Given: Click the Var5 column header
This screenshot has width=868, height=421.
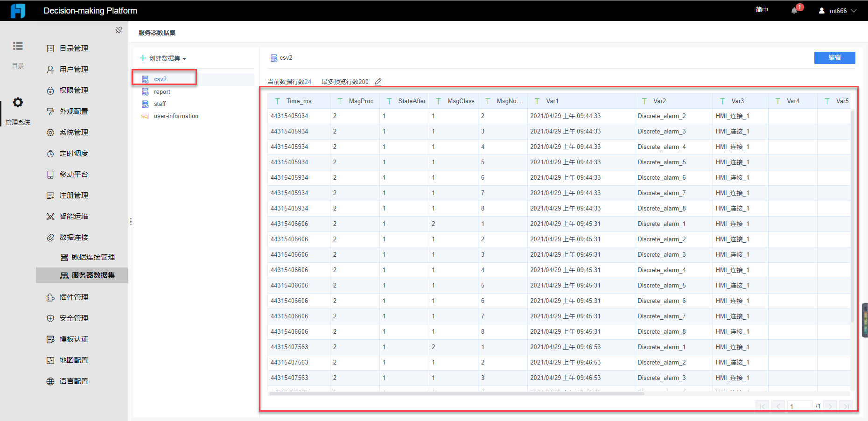Looking at the screenshot, I should (834, 101).
